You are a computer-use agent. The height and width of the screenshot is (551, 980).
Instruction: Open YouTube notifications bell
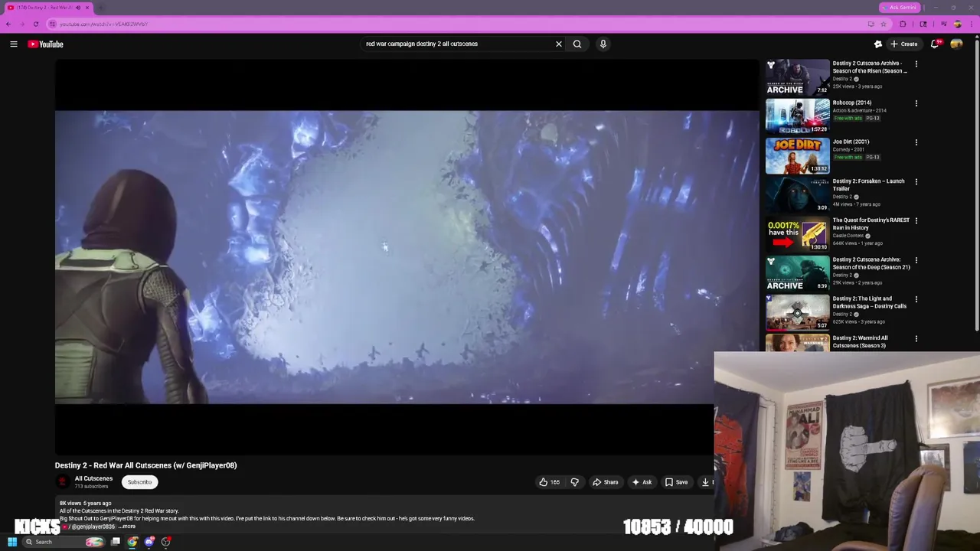pos(935,44)
